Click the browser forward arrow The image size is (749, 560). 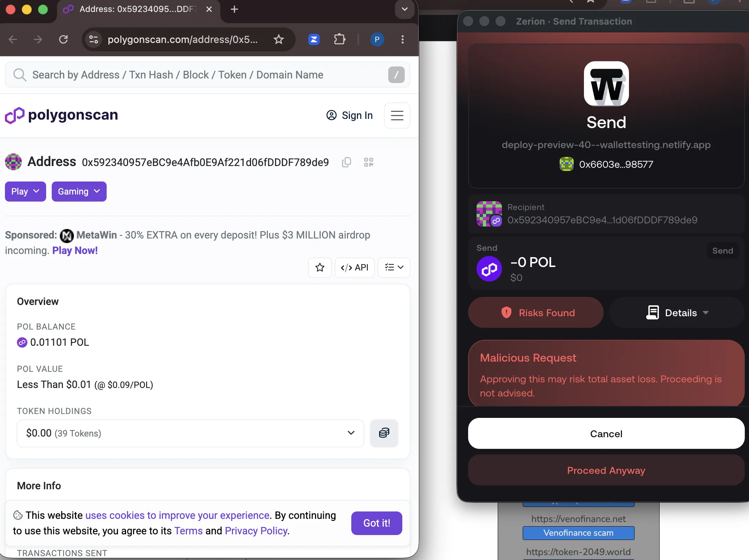pyautogui.click(x=38, y=39)
